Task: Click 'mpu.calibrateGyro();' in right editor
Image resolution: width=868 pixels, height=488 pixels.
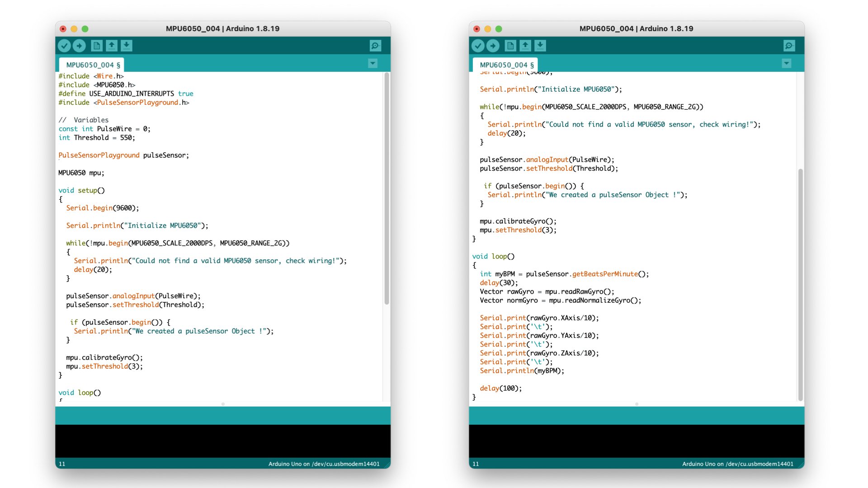Action: click(x=518, y=221)
